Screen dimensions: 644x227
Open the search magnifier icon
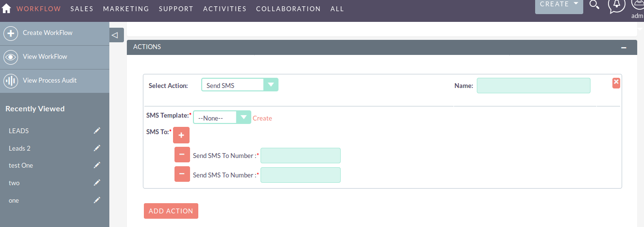(594, 4)
